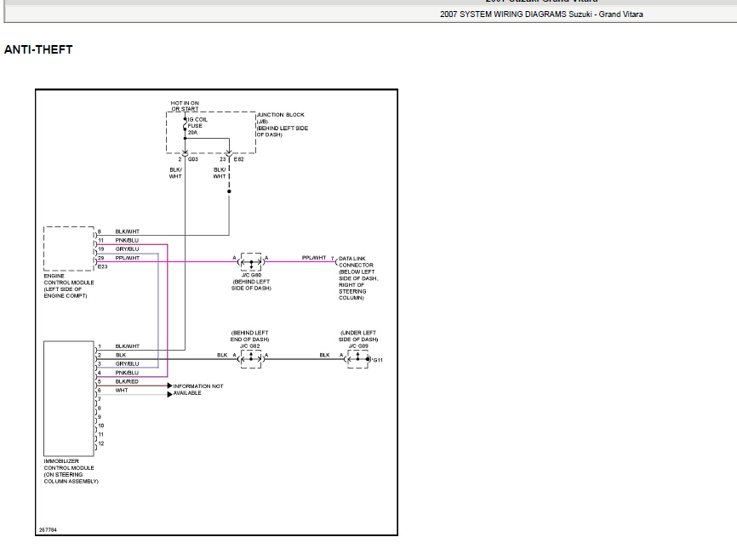Click the "HOT IN ON OR START" label
Image resolution: width=737 pixels, height=560 pixels.
click(x=185, y=106)
